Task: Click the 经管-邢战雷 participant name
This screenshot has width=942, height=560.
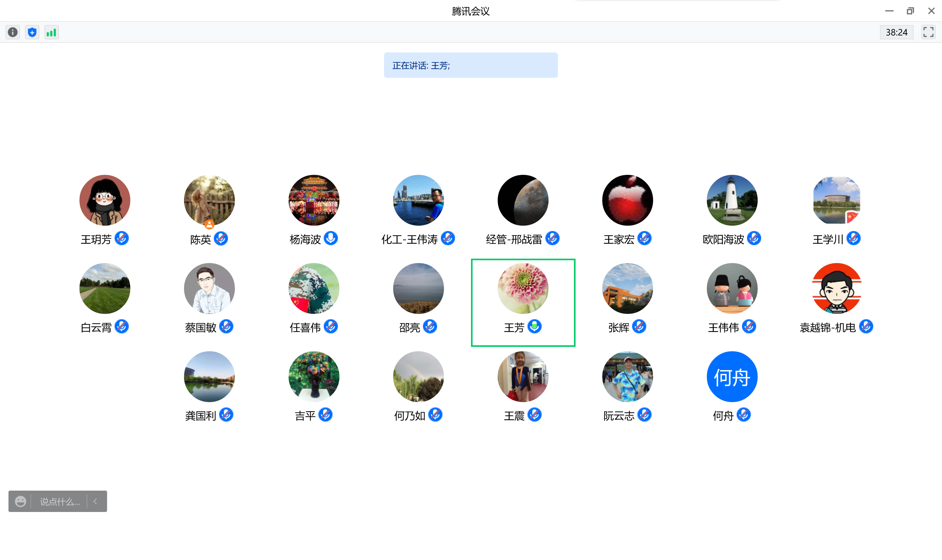Action: [x=514, y=239]
